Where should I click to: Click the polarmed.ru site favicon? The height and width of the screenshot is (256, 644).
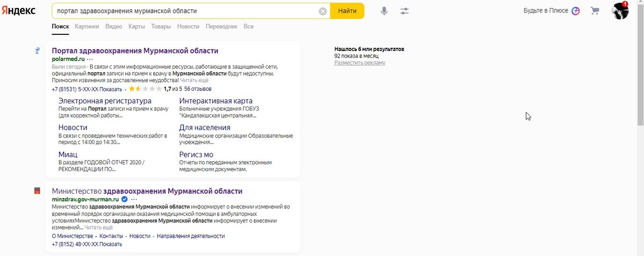(38, 51)
